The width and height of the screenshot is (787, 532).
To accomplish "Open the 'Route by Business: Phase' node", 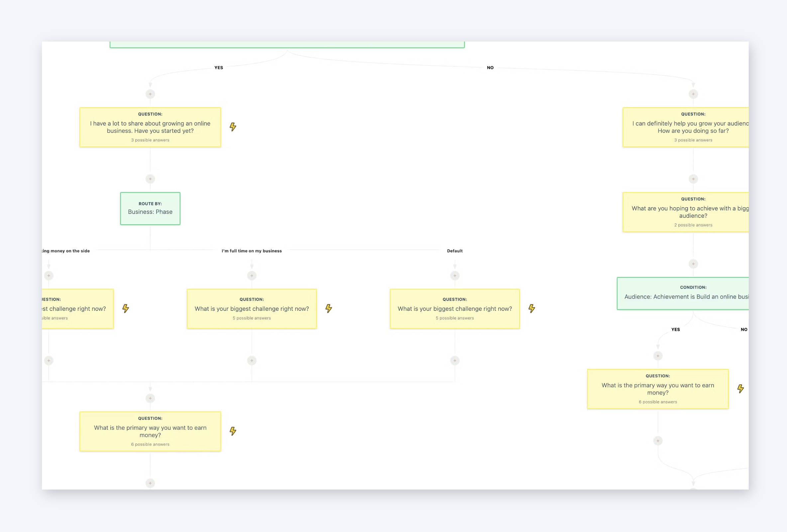I will click(150, 209).
